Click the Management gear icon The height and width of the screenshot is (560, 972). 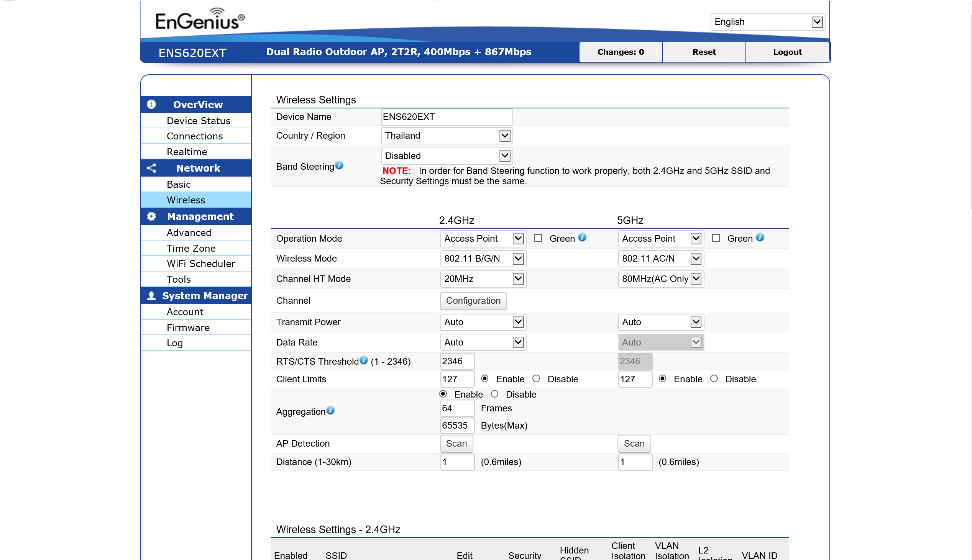151,216
